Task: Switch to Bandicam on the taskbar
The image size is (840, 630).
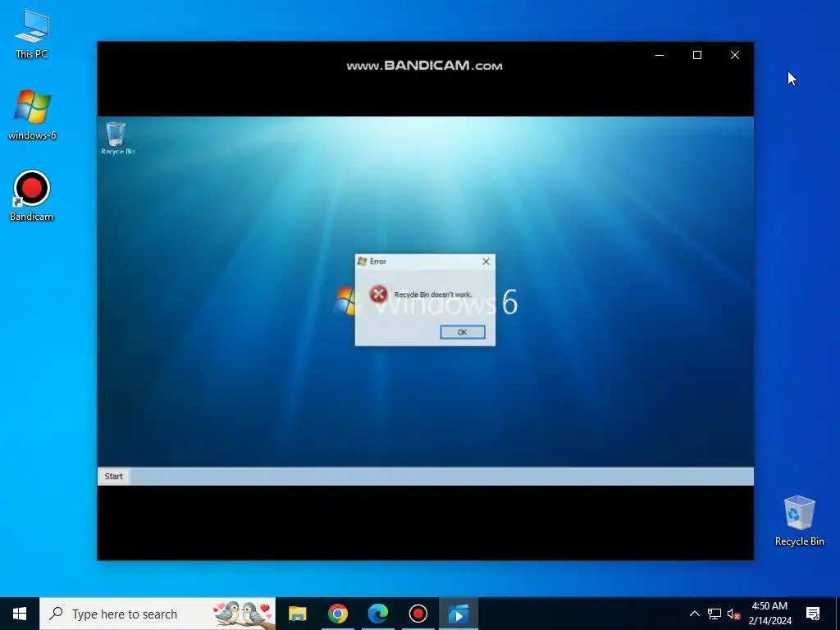Action: pos(418,614)
